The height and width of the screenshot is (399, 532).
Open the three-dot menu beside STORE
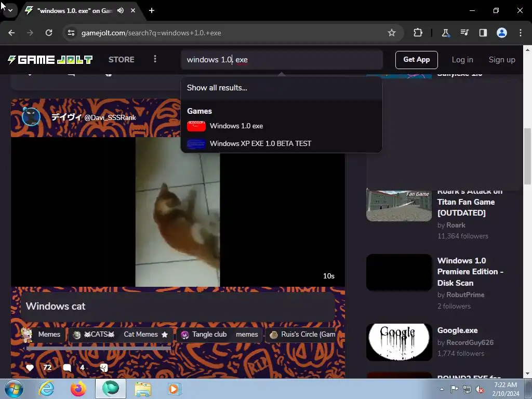pos(155,59)
